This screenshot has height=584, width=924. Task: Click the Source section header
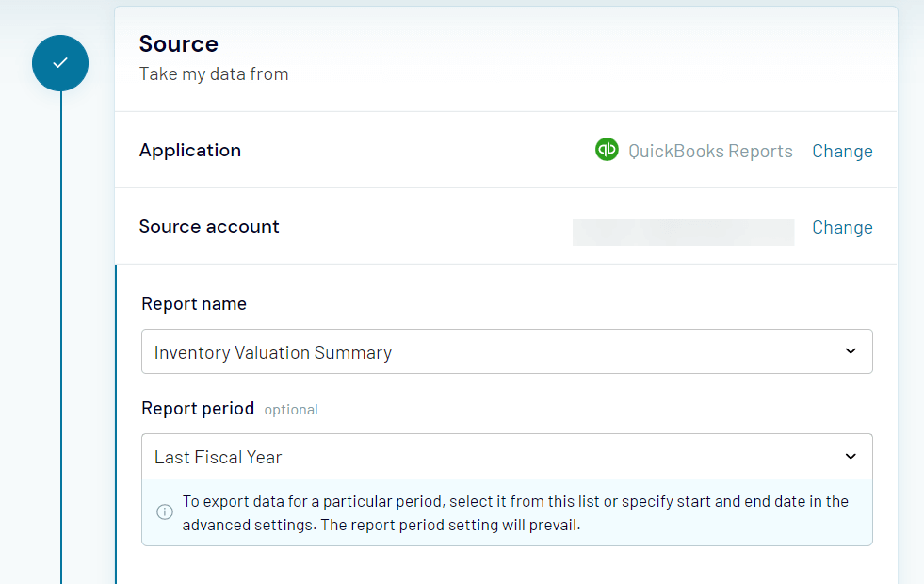click(178, 43)
